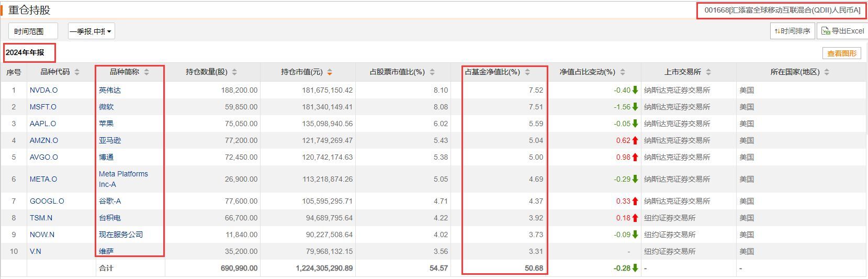This screenshot has height=279, width=868.
Task: Open META.O stock code link
Action: pyautogui.click(x=43, y=179)
